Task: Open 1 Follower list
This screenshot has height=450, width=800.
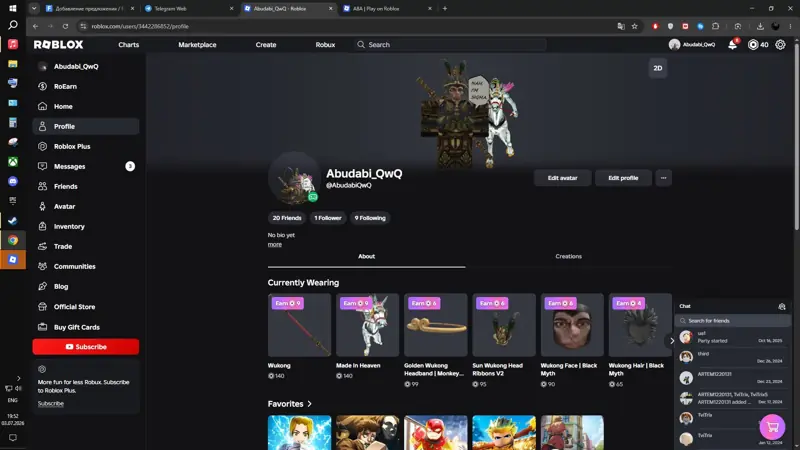Action: 328,218
